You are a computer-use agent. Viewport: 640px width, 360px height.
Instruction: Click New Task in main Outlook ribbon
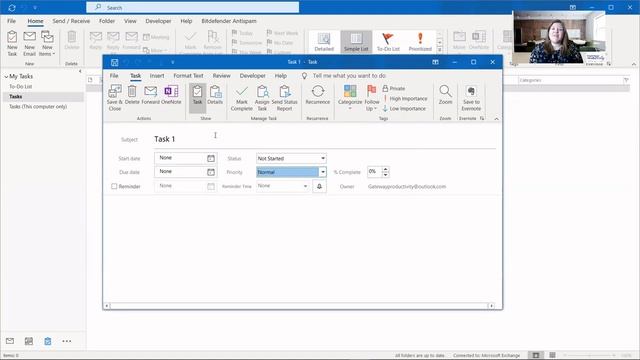(x=12, y=43)
